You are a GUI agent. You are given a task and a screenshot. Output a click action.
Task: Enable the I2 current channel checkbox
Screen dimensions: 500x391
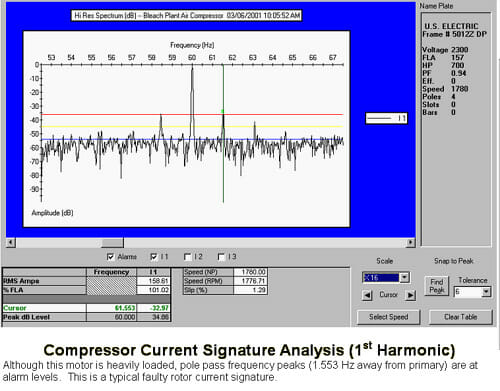click(x=187, y=257)
